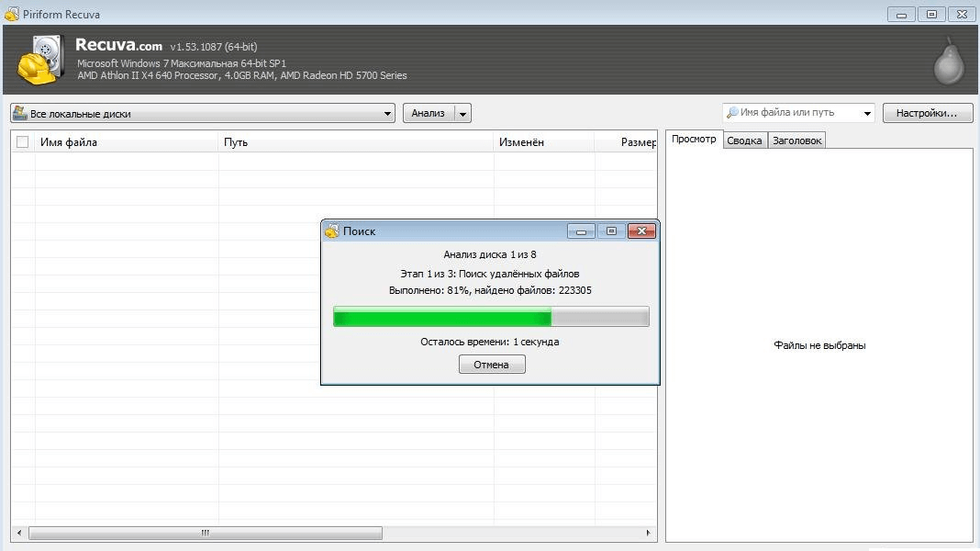Switch to the Сводка tab

point(744,141)
